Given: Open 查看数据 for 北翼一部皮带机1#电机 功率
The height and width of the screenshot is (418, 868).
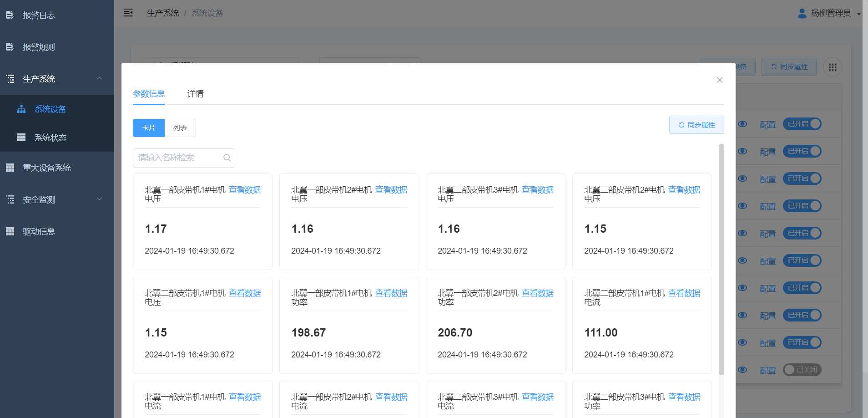Looking at the screenshot, I should [391, 293].
